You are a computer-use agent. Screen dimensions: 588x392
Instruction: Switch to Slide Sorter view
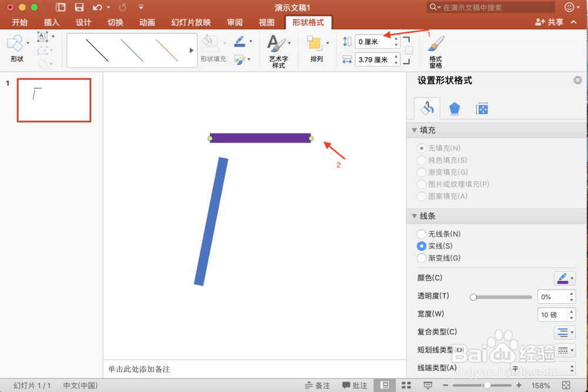tap(406, 386)
